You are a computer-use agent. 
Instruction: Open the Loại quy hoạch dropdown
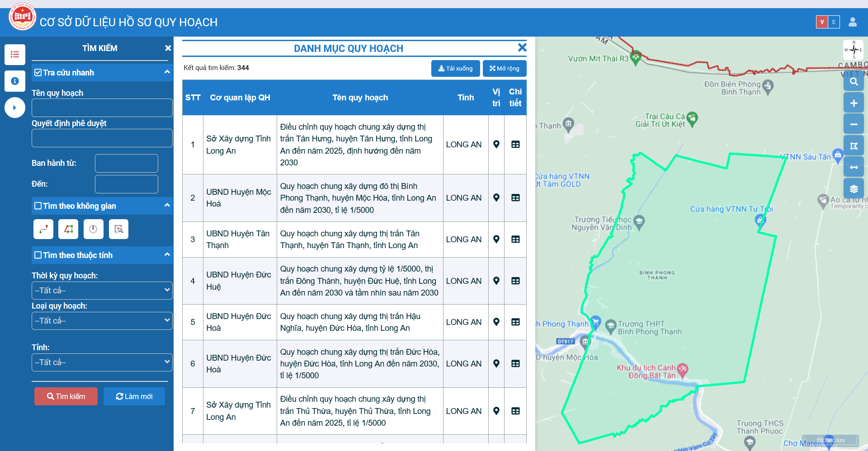coord(102,321)
